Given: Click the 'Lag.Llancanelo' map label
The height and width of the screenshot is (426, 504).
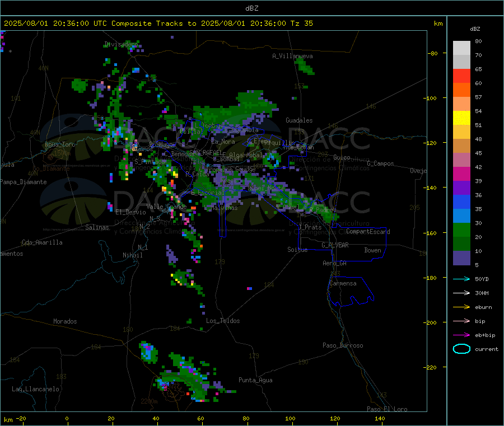Looking at the screenshot, I should 35,389.
